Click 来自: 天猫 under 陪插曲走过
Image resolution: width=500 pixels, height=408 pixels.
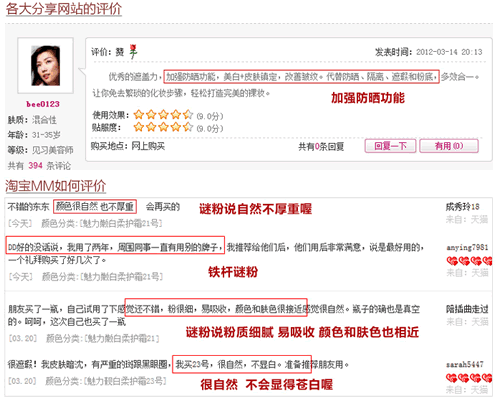pyautogui.click(x=467, y=322)
